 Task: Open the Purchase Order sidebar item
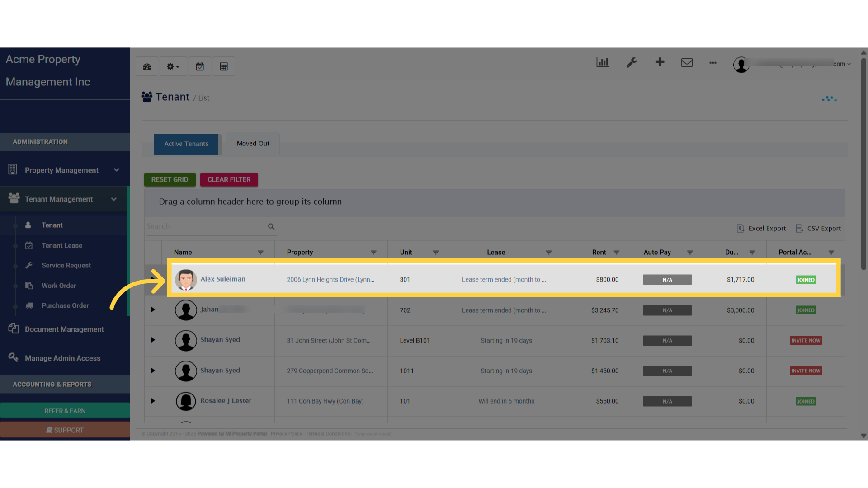click(x=65, y=305)
